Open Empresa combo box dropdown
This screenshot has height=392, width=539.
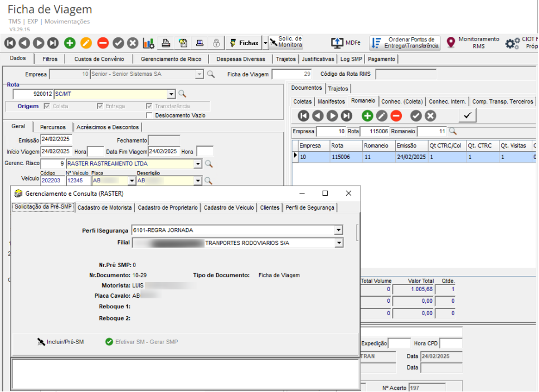(200, 74)
